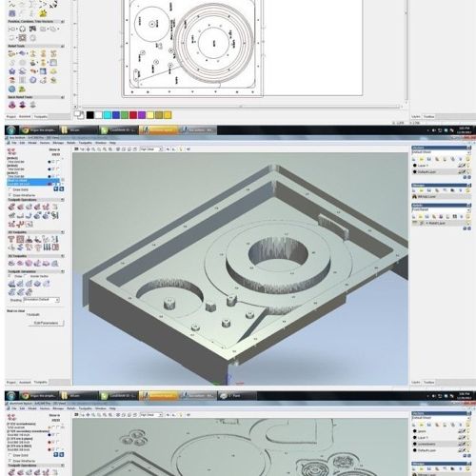This screenshot has height=476, width=476.
Task: Toggle Layer 1 visibility dot in middle window
Action: 415,166
